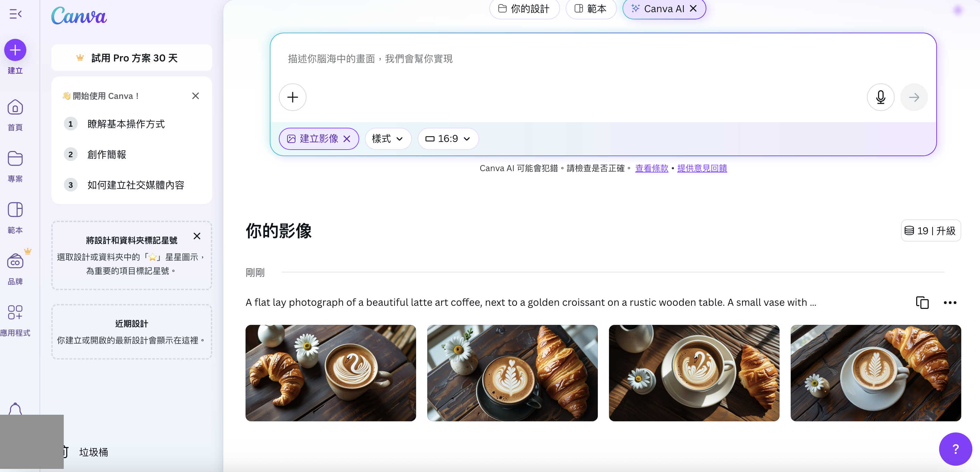Open the Projects folder icon

pyautogui.click(x=15, y=159)
